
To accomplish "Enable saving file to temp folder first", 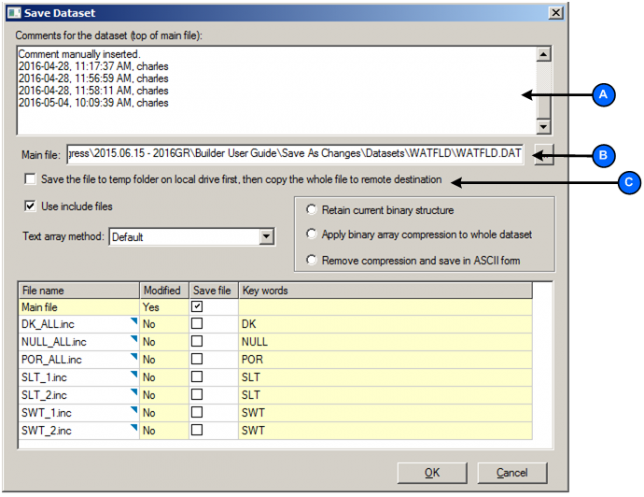I will [x=32, y=180].
